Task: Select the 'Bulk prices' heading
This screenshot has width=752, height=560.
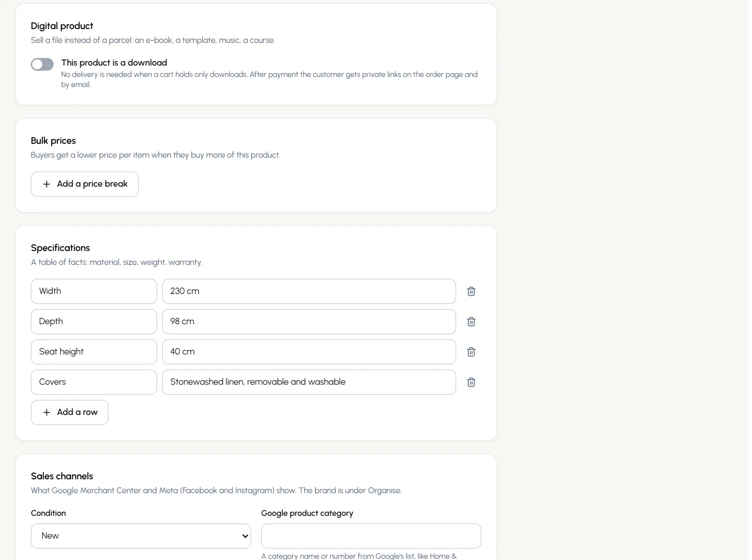Action: point(53,141)
